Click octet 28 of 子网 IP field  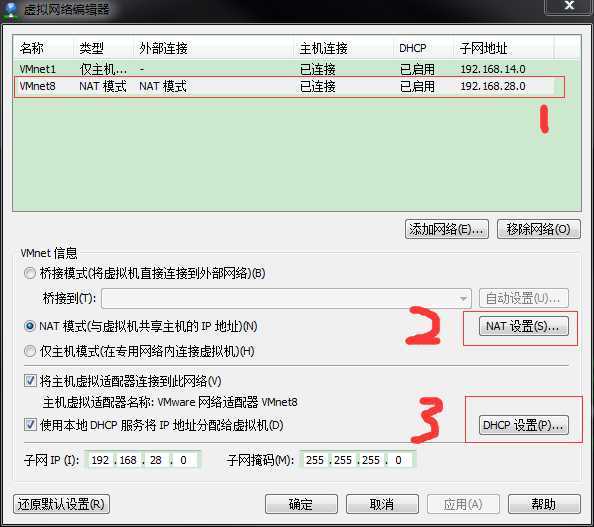(x=156, y=460)
